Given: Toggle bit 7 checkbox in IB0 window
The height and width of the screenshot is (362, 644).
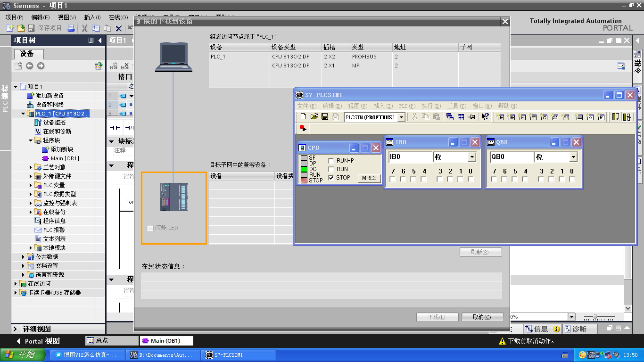Looking at the screenshot, I should (x=392, y=179).
